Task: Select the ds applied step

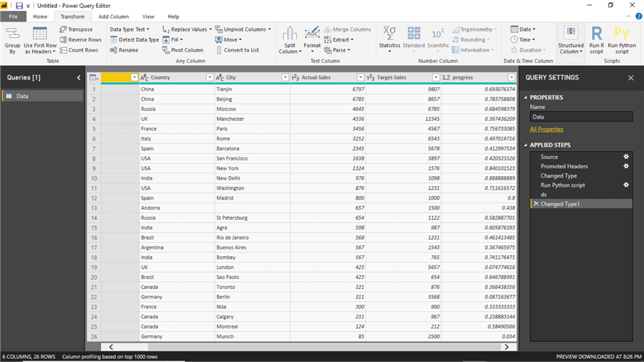Action: (x=581, y=194)
